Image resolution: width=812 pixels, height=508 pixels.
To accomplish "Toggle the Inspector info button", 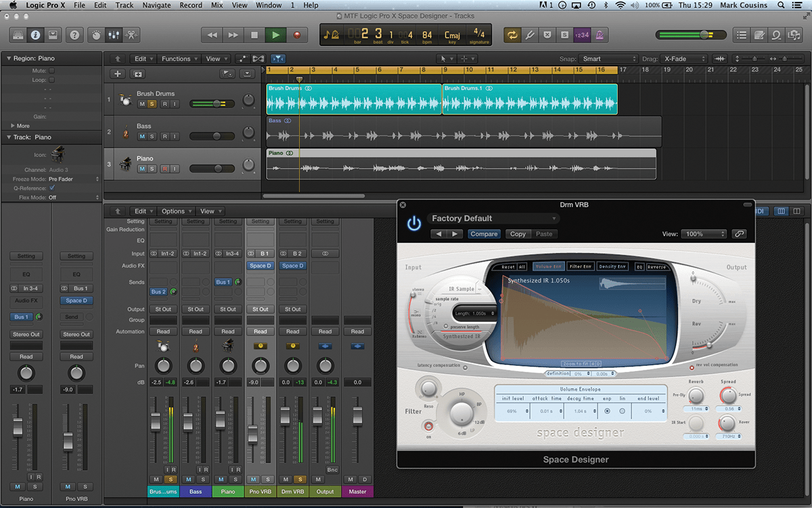I will coord(35,35).
